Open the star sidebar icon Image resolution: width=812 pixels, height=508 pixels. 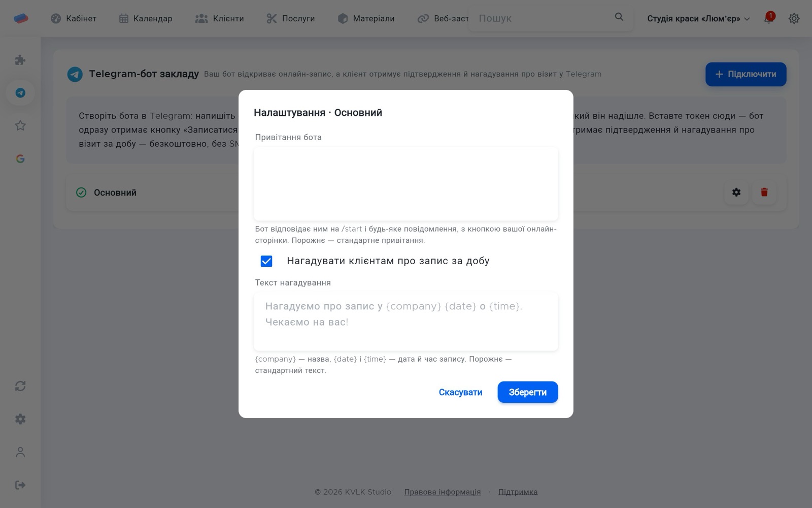pyautogui.click(x=20, y=125)
